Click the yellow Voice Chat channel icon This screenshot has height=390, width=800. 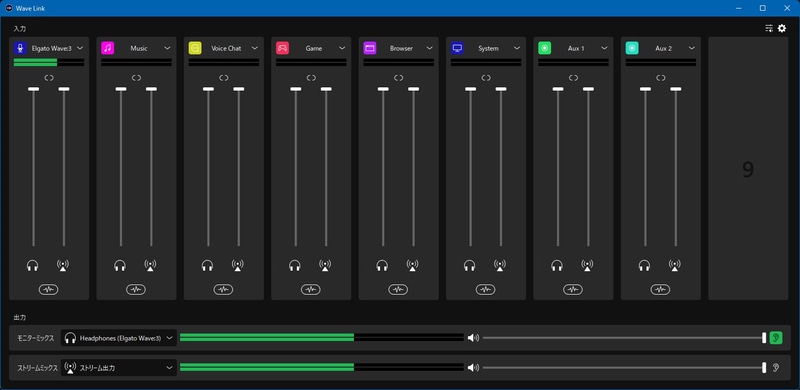click(195, 48)
